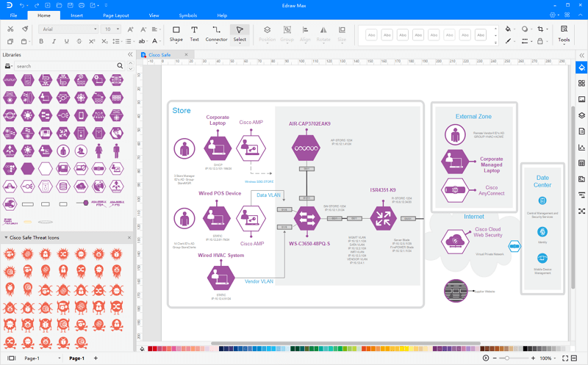Select the Shape tool
588x365 pixels.
click(x=176, y=34)
